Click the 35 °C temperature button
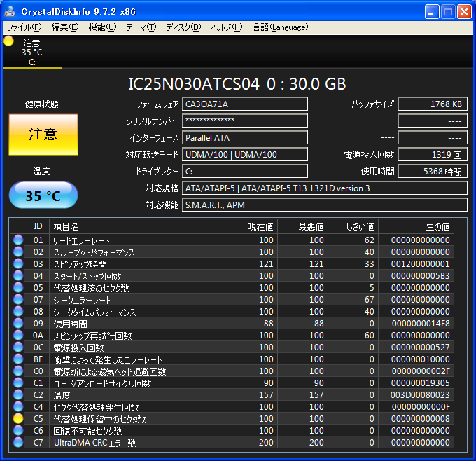This screenshot has width=476, height=461. pos(43,195)
